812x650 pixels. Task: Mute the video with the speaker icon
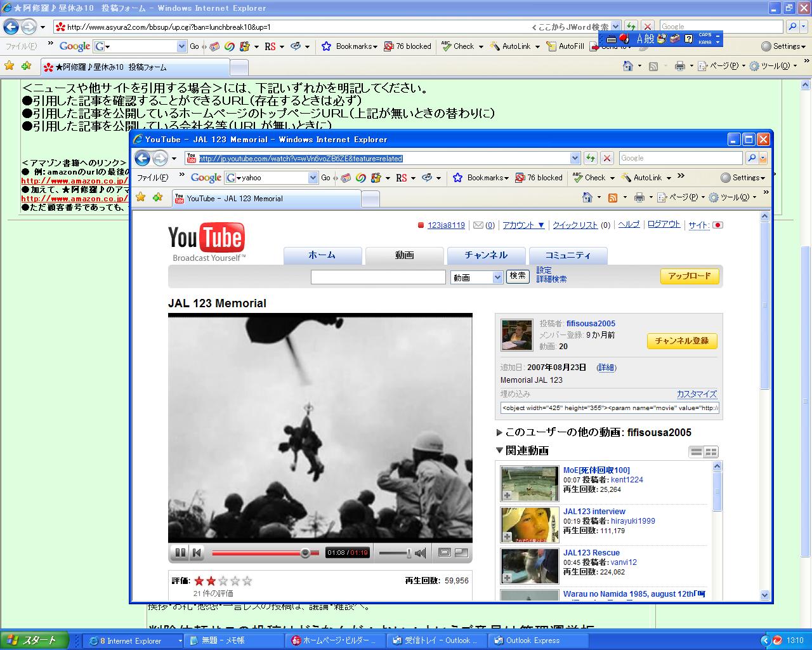click(x=420, y=553)
